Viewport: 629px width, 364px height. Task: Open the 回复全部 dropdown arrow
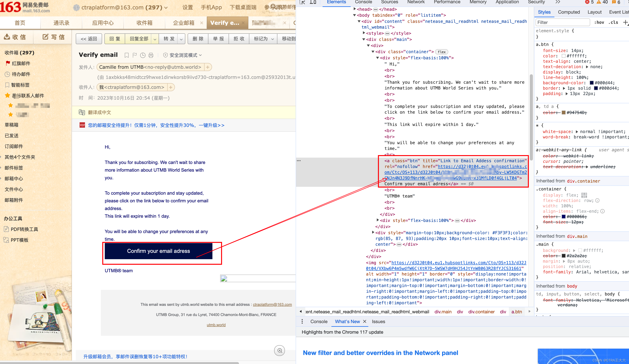[x=155, y=39]
